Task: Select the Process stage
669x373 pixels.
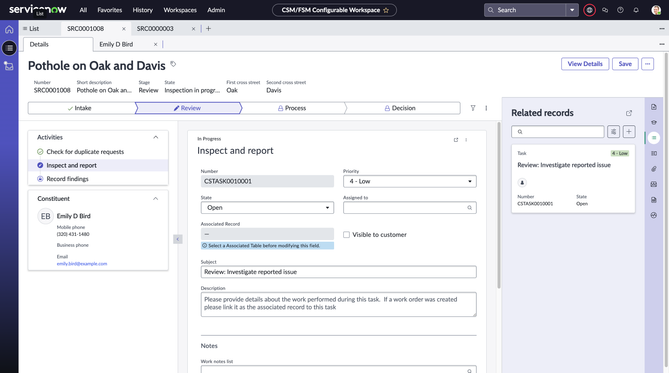Action: point(293,108)
